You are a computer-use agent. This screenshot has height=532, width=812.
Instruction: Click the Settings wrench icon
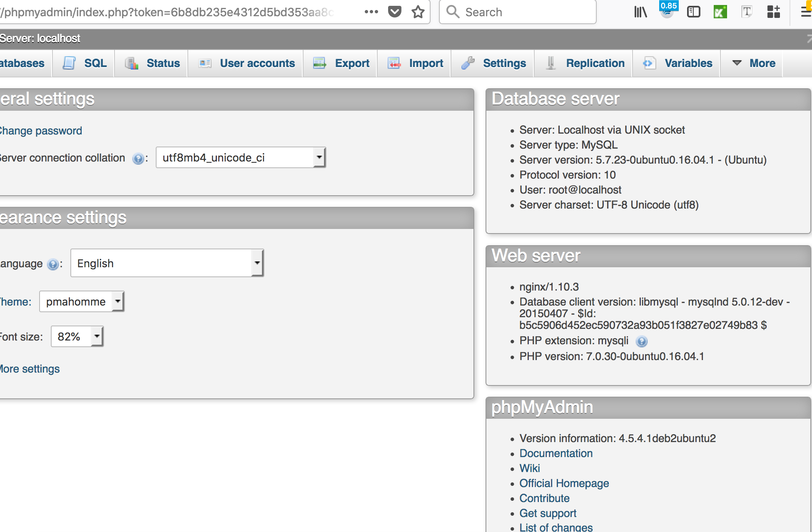pyautogui.click(x=468, y=63)
